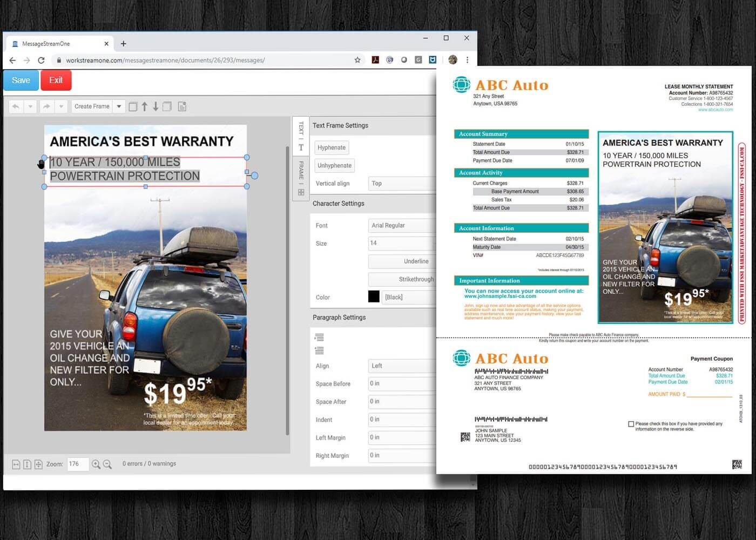The width and height of the screenshot is (756, 540).
Task: Expand the Create Frame dropdown arrow
Action: tap(119, 106)
